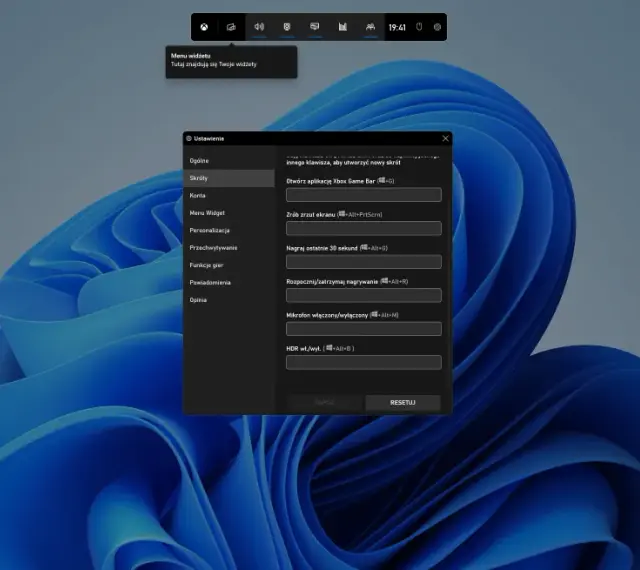Click the mouse click-through icon
640x570 pixels.
(419, 27)
